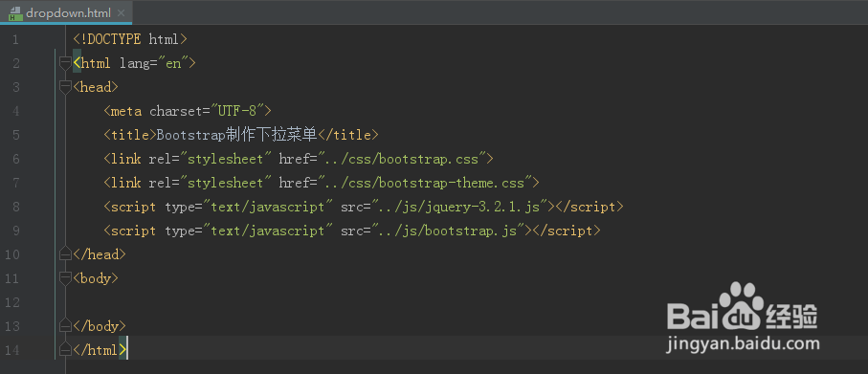The height and width of the screenshot is (374, 868).
Task: Collapse the html tag fold marker on line 2
Action: point(65,62)
